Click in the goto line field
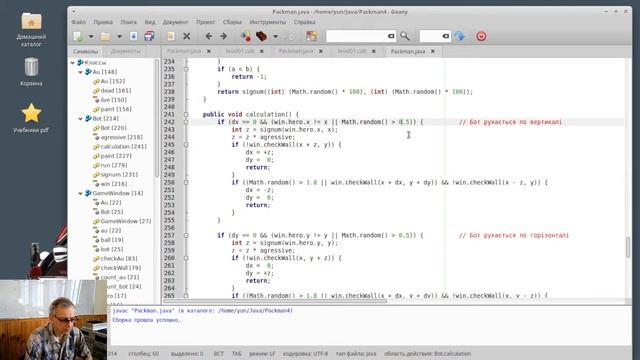Screen dimensions: 640x360 pos(431,36)
